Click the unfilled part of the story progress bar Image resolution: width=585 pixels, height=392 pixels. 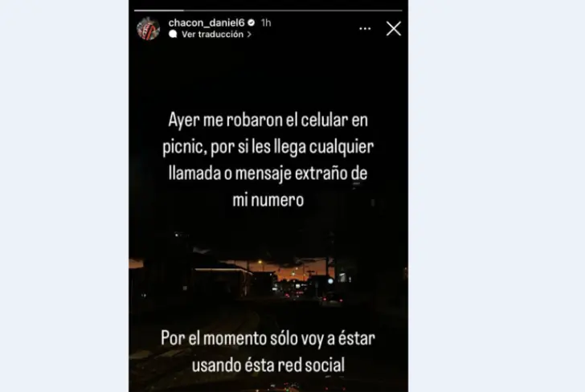tap(292, 10)
